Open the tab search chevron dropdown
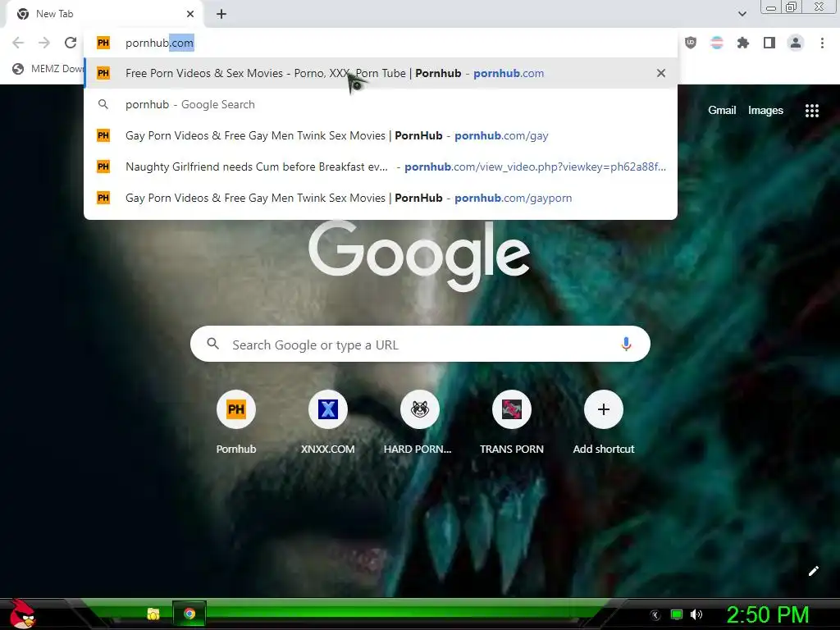 click(x=742, y=14)
